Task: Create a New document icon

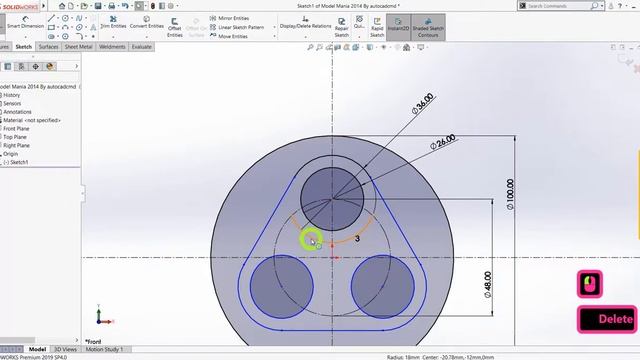Action: [71, 6]
